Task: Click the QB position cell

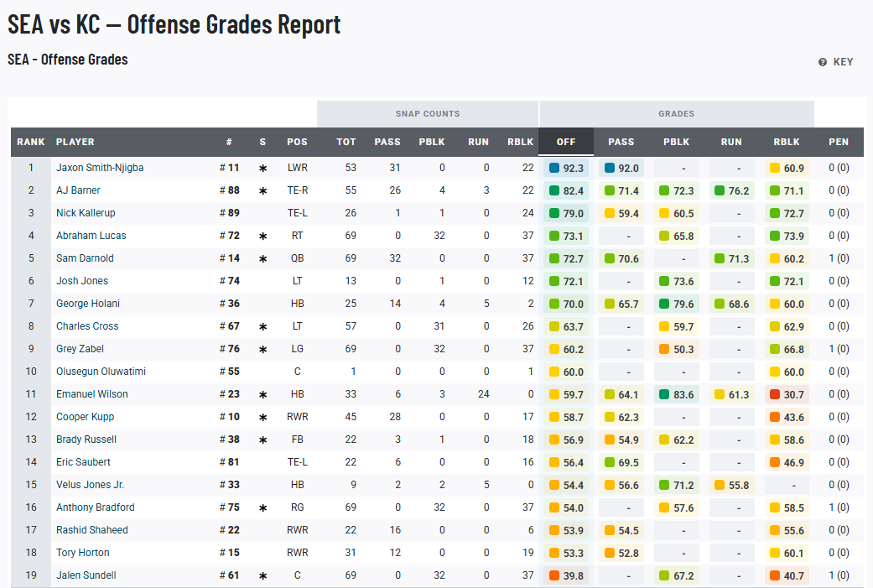Action: click(298, 258)
